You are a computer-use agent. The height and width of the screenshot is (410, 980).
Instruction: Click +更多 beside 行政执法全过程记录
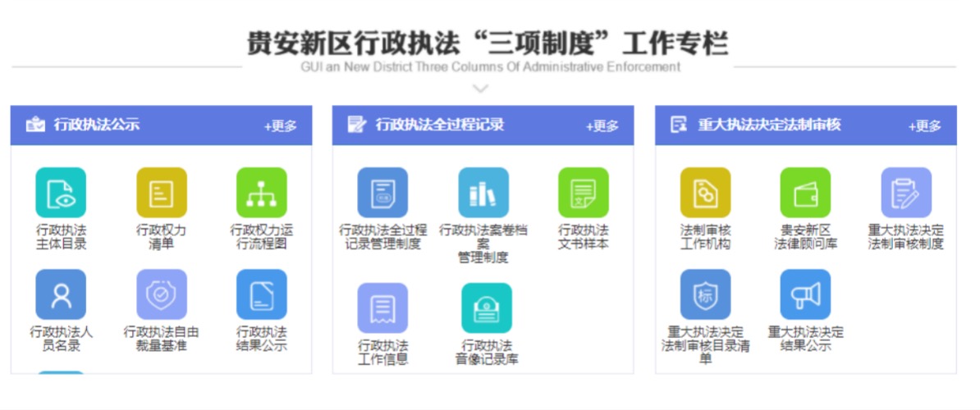click(x=602, y=126)
